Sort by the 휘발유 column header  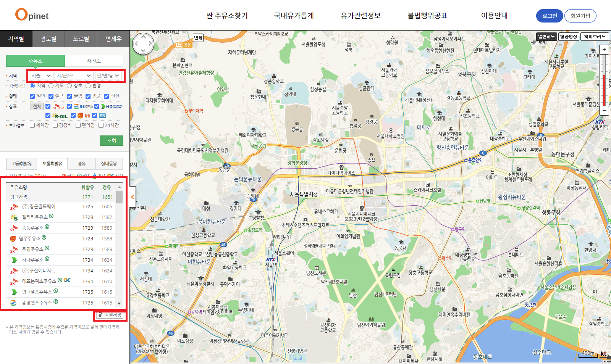click(87, 187)
